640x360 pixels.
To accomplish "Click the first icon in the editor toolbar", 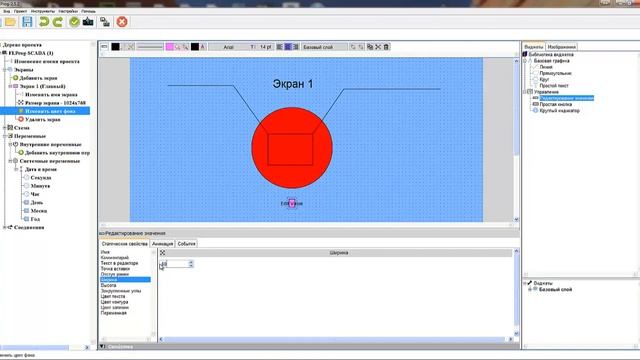I will pos(104,47).
